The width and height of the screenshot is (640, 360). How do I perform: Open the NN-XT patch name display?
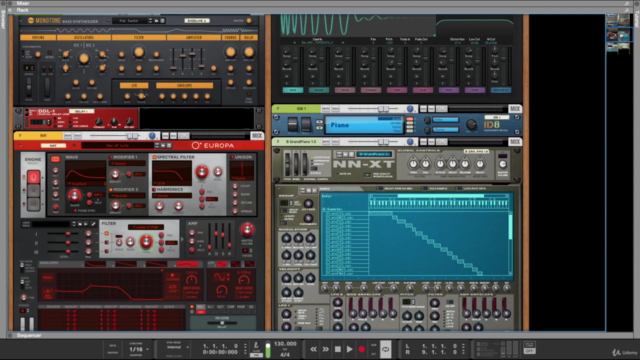[x=375, y=154]
